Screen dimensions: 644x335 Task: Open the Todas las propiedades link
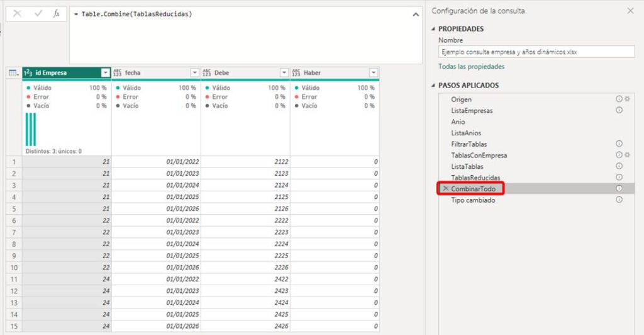(x=471, y=66)
